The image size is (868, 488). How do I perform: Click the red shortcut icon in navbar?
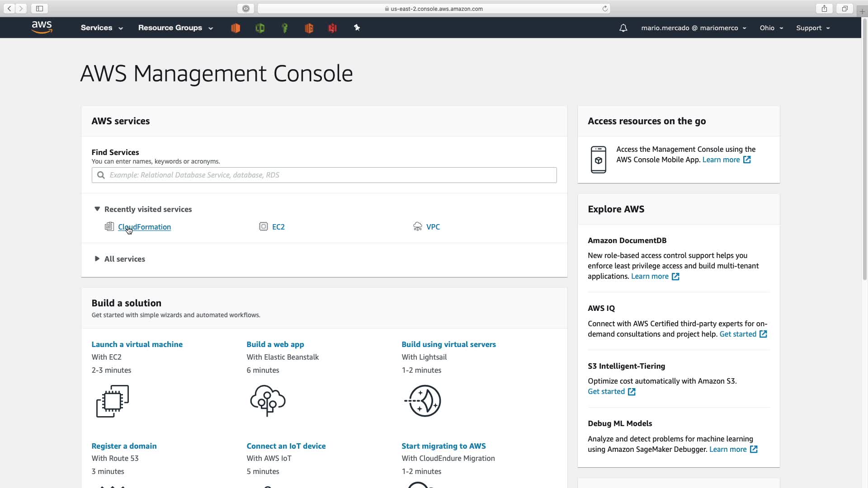point(333,28)
